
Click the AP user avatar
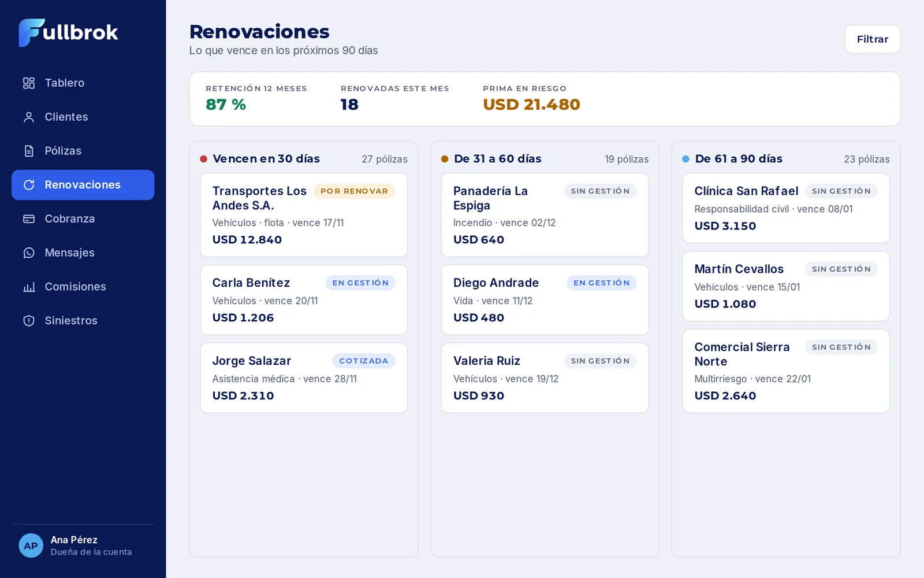click(31, 546)
